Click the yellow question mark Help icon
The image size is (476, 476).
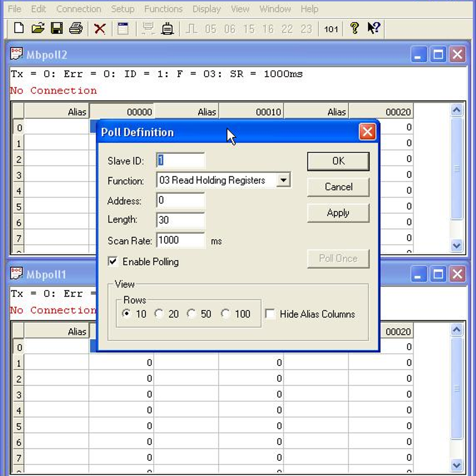pyautogui.click(x=354, y=28)
